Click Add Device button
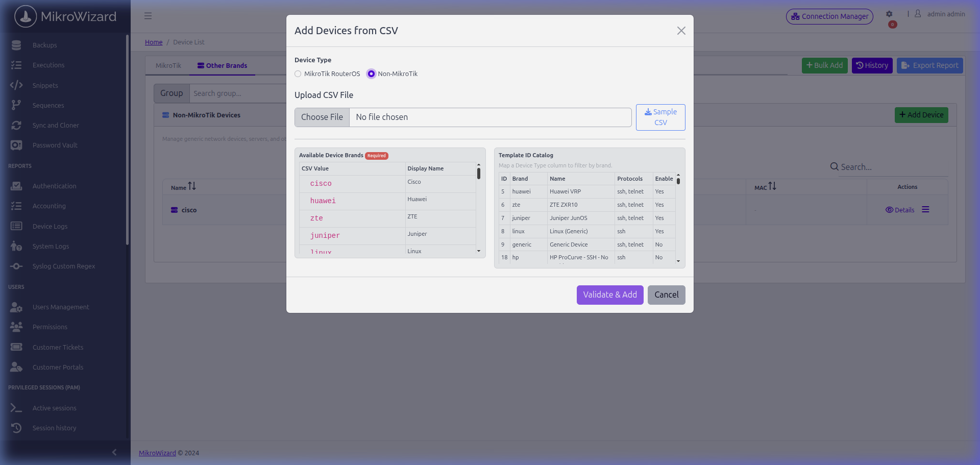The height and width of the screenshot is (465, 980). (921, 115)
